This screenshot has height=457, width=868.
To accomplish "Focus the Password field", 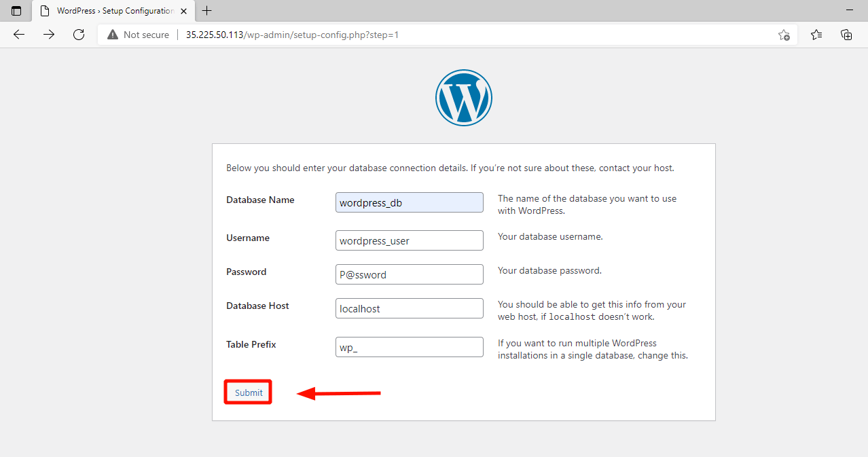I will (410, 274).
